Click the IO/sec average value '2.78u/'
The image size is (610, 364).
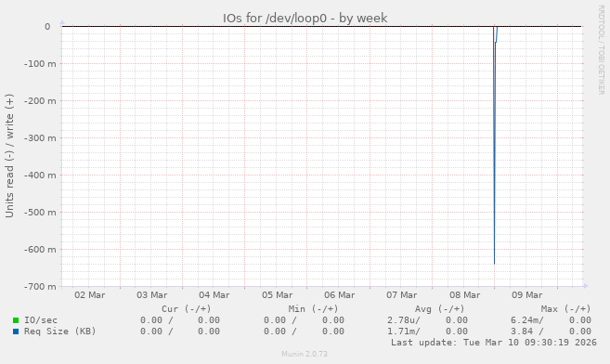coord(404,320)
